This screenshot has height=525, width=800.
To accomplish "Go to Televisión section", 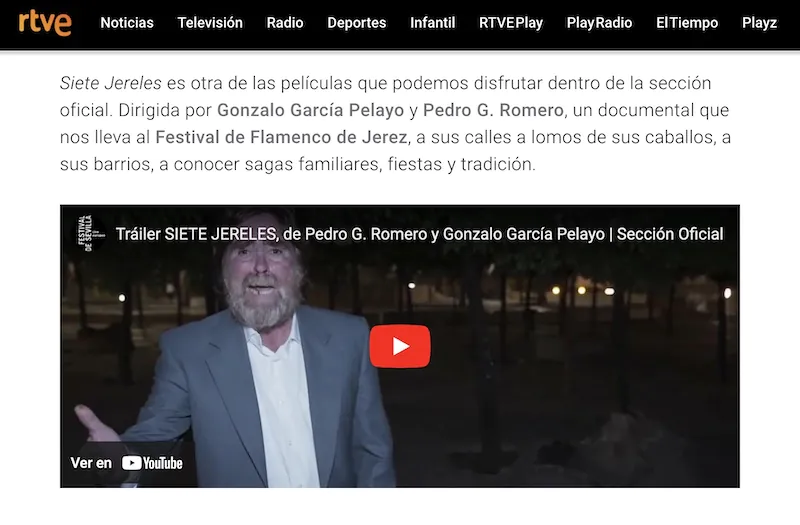I will tap(210, 23).
